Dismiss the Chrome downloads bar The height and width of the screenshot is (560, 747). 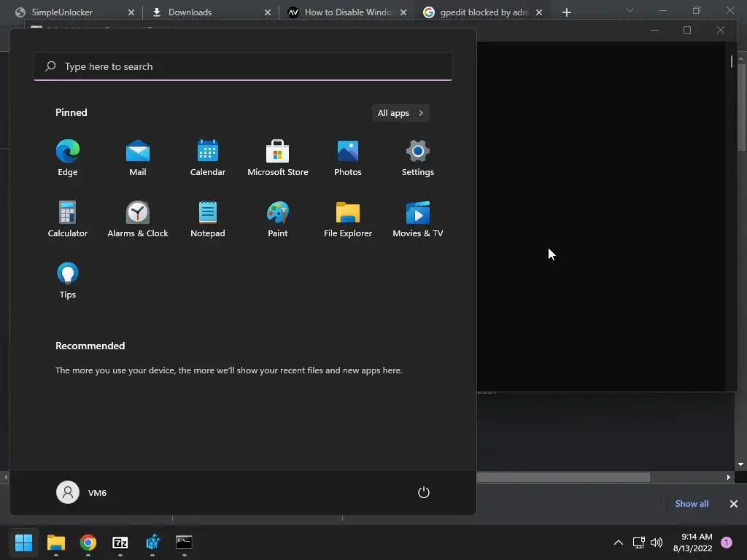[x=734, y=504]
